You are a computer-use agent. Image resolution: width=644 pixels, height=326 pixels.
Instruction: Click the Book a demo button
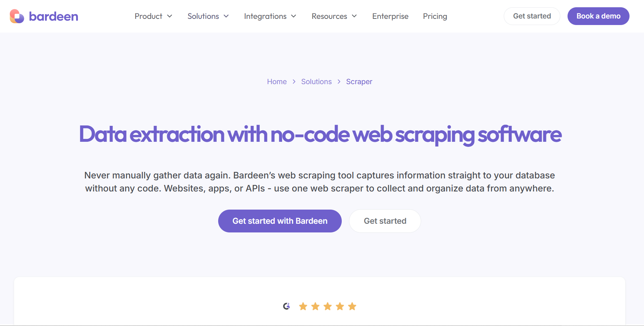point(598,16)
